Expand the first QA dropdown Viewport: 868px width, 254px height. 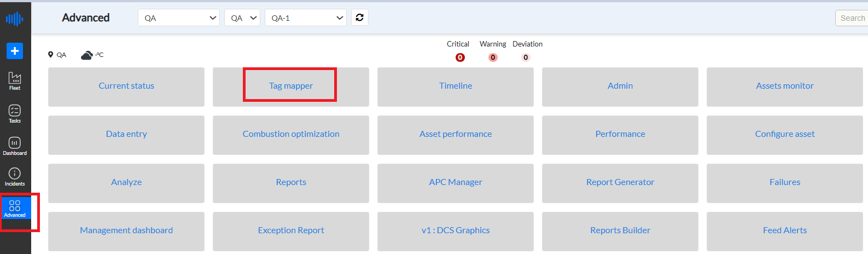179,18
